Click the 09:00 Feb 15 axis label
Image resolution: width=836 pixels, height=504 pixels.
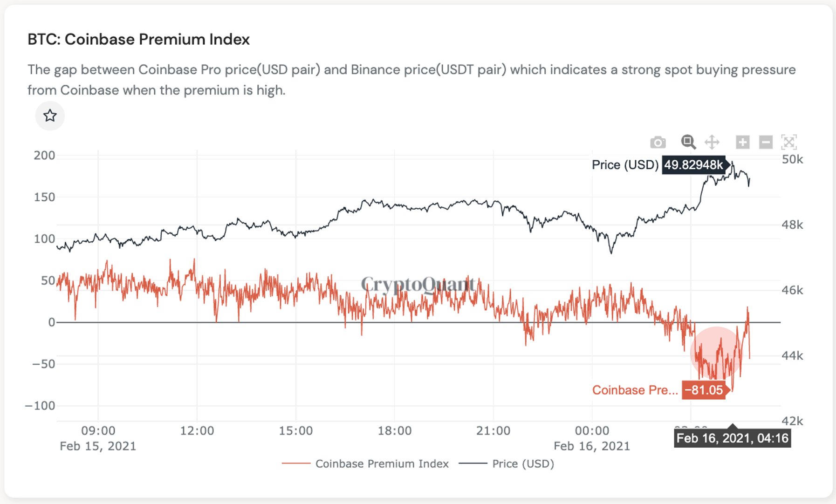(98, 438)
